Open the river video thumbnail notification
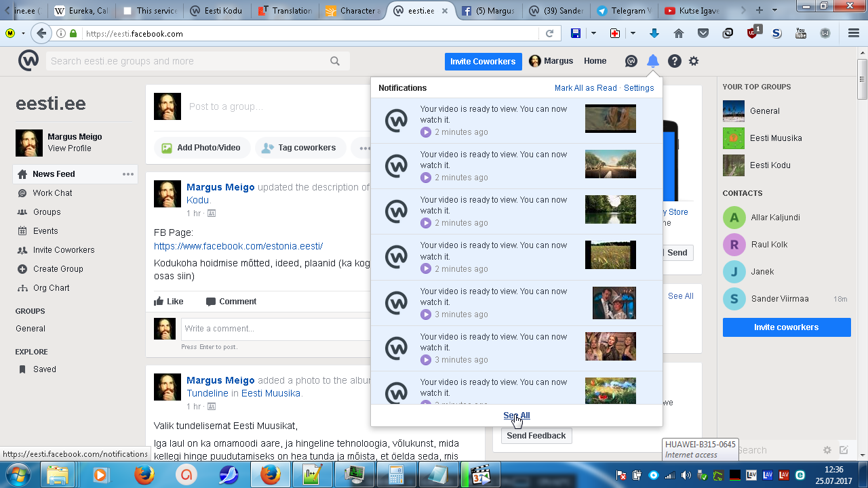Screen dimensions: 868x488 tap(610, 209)
